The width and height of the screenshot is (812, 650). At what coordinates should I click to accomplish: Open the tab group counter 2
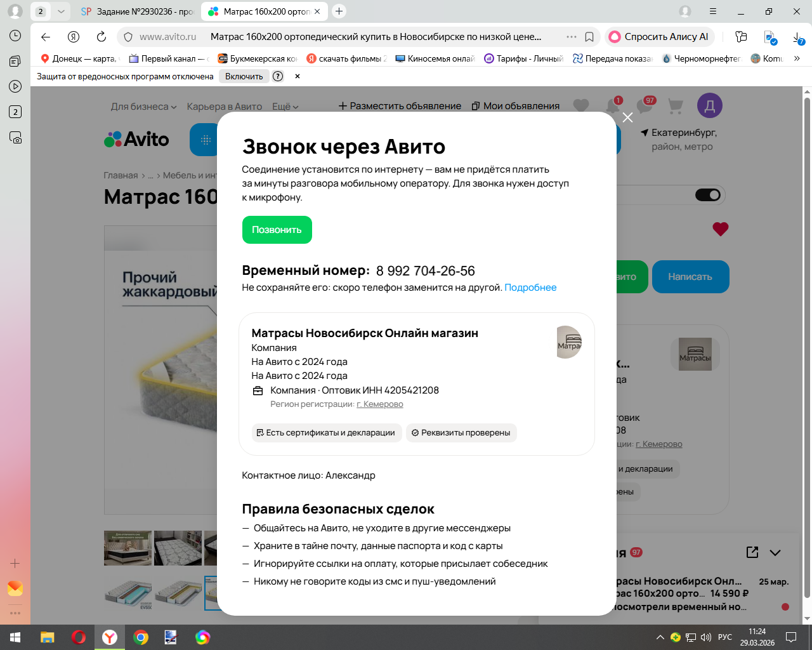(41, 11)
